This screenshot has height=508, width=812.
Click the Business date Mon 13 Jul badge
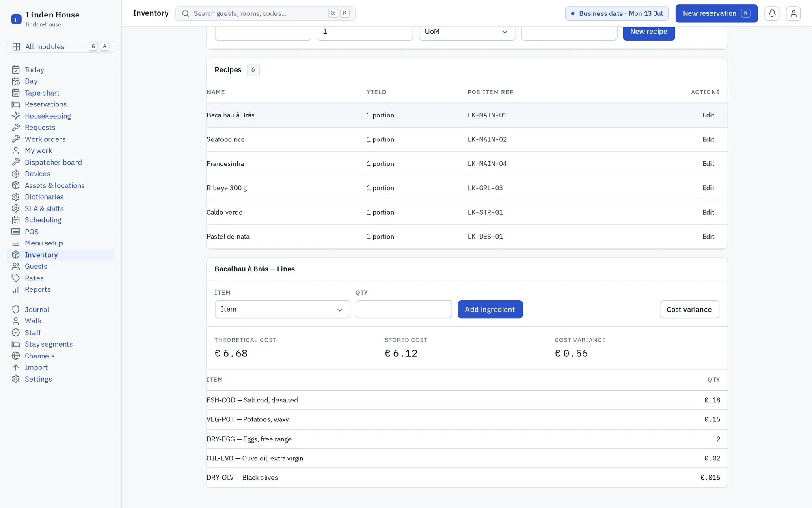[617, 13]
